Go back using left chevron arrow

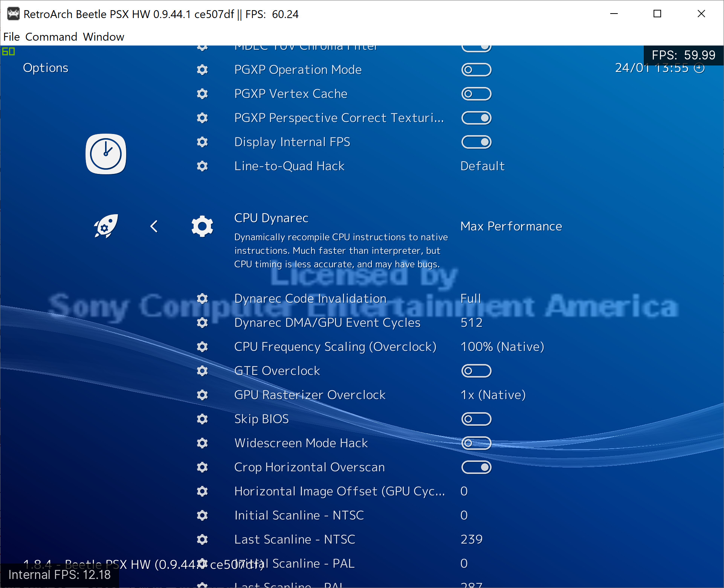pyautogui.click(x=154, y=226)
